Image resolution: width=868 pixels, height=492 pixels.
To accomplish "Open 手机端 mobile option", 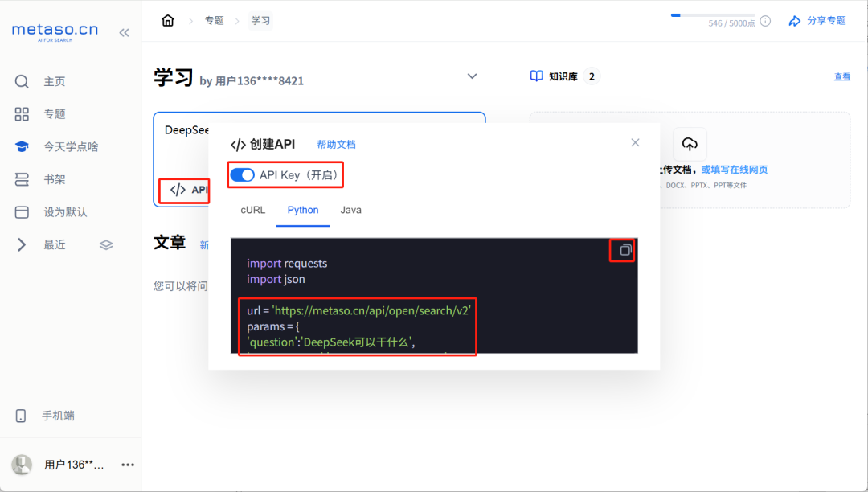I will [45, 416].
